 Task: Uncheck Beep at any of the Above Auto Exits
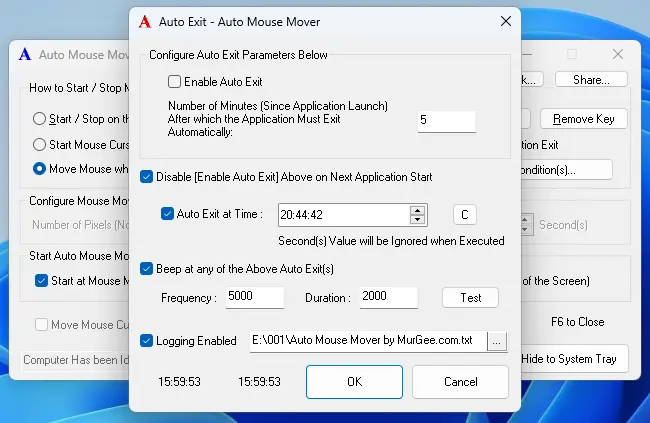tap(146, 269)
